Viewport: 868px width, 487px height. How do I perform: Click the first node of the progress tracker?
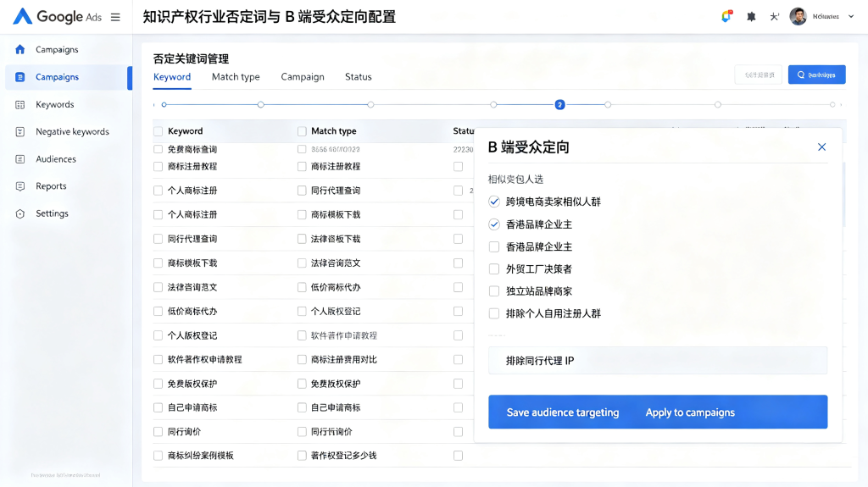click(164, 104)
